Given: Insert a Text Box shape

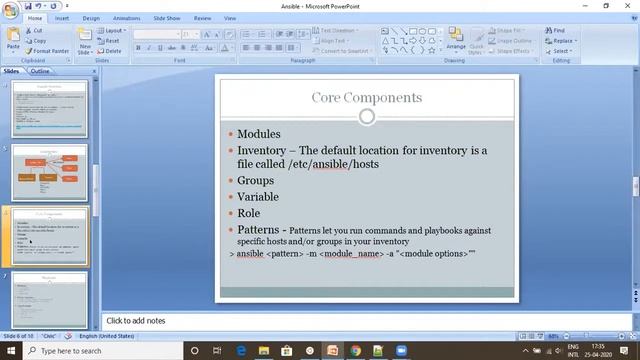Looking at the screenshot, I should (385, 31).
